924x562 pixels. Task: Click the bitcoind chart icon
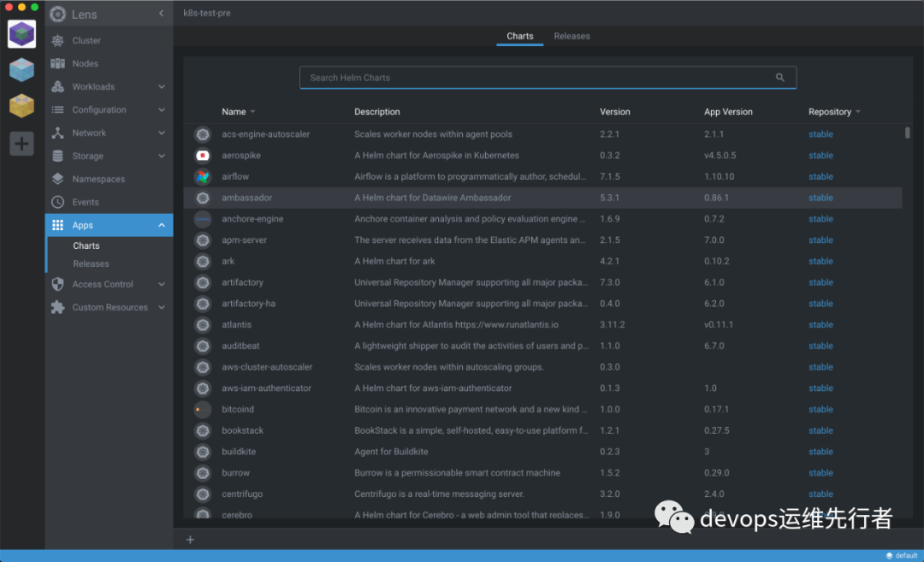(203, 410)
